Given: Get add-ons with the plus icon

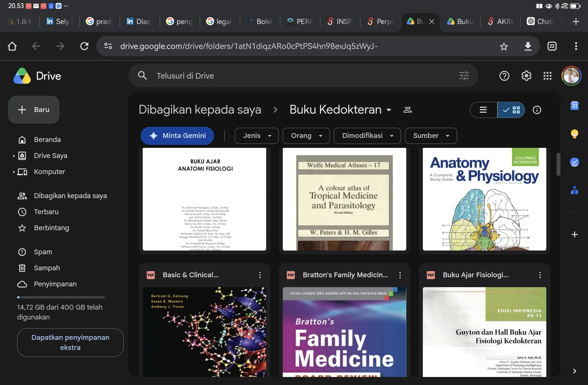Looking at the screenshot, I should click(x=574, y=234).
